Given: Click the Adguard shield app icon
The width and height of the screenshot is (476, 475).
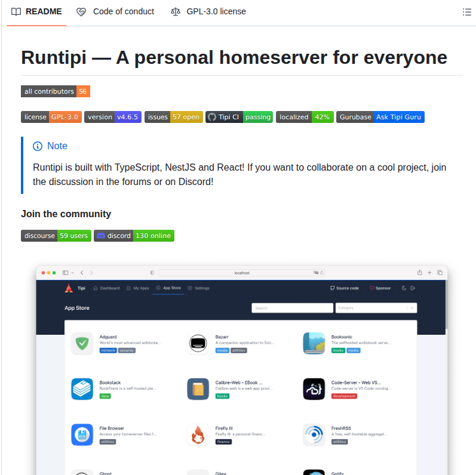Looking at the screenshot, I should click(x=82, y=343).
